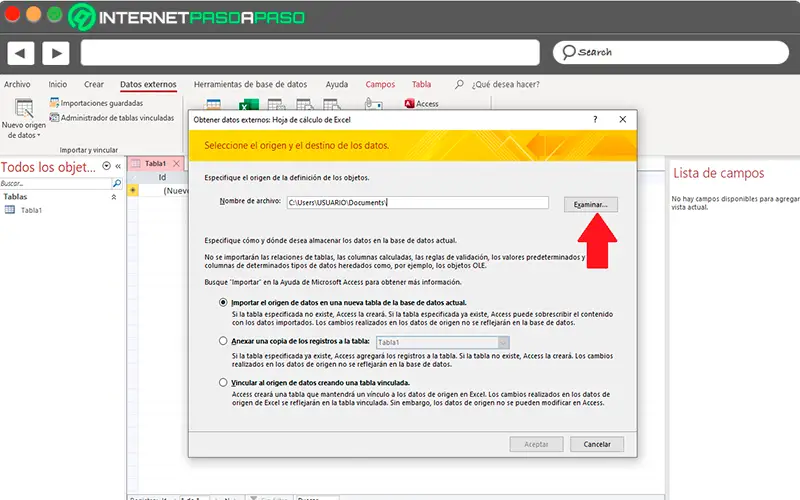The height and width of the screenshot is (500, 800).
Task: Open Administrador de tablas vinculadas
Action: 112,118
